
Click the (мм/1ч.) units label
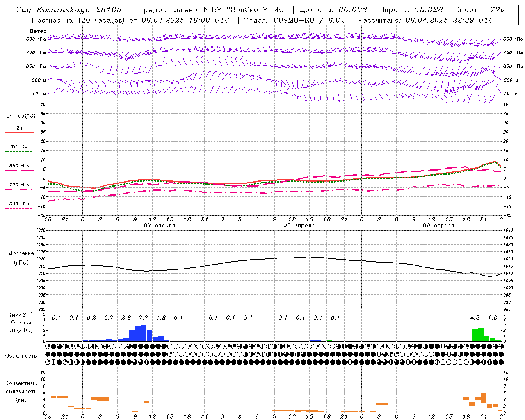21,330
